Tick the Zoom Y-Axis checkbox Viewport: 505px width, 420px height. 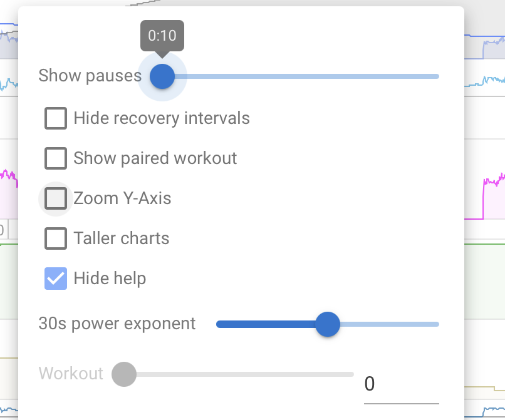[x=56, y=198]
